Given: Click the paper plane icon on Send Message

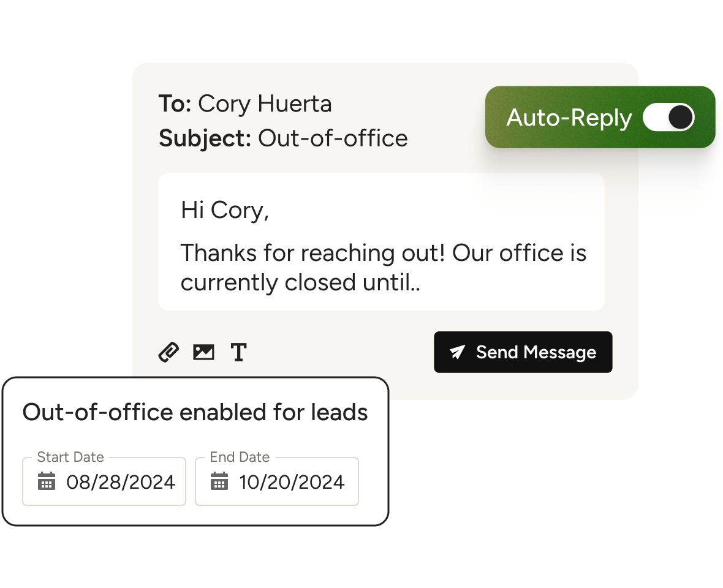Looking at the screenshot, I should pyautogui.click(x=457, y=352).
